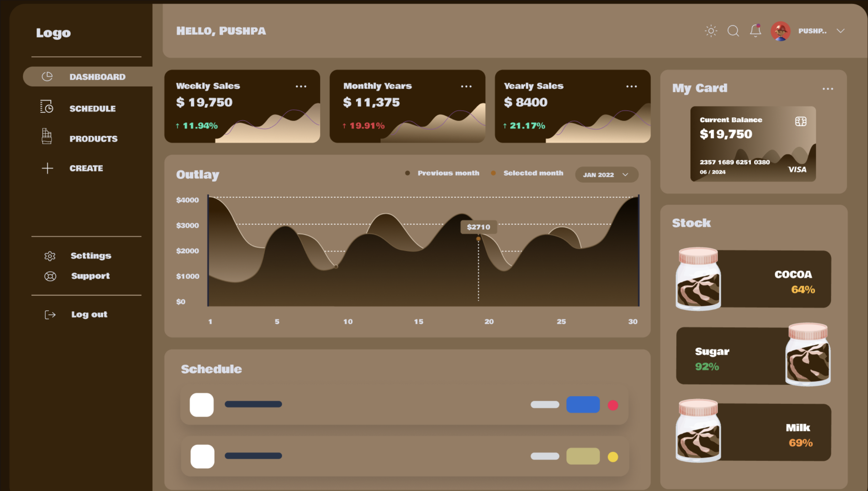The image size is (868, 491).
Task: Open the notifications bell icon
Action: tap(755, 31)
